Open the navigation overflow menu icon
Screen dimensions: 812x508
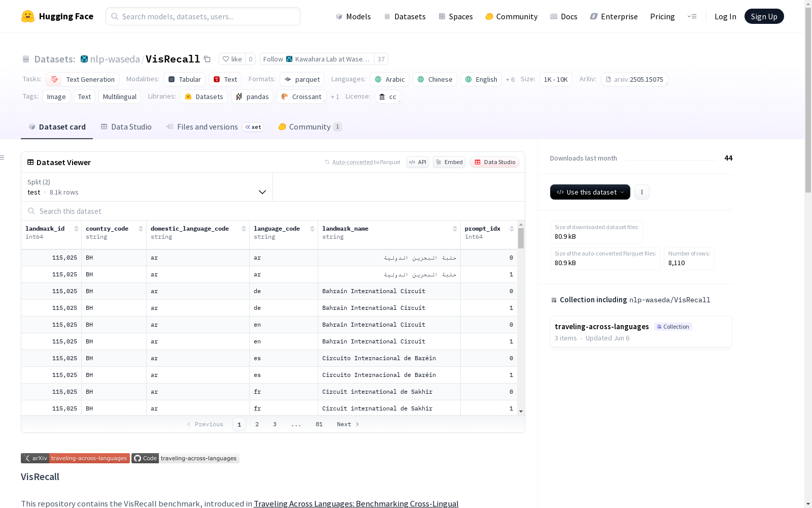[x=692, y=16]
